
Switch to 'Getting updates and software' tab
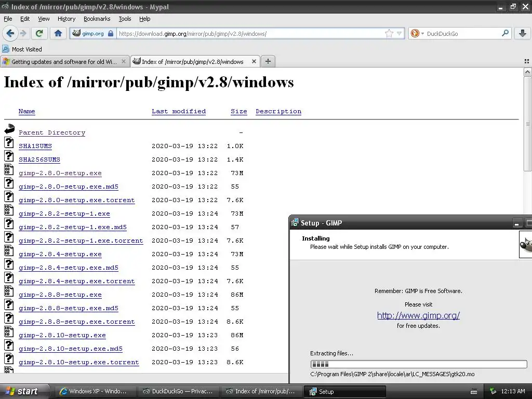[x=64, y=61]
